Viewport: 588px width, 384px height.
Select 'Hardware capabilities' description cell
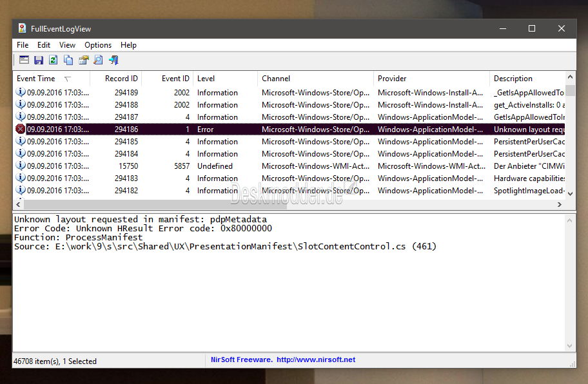point(529,178)
